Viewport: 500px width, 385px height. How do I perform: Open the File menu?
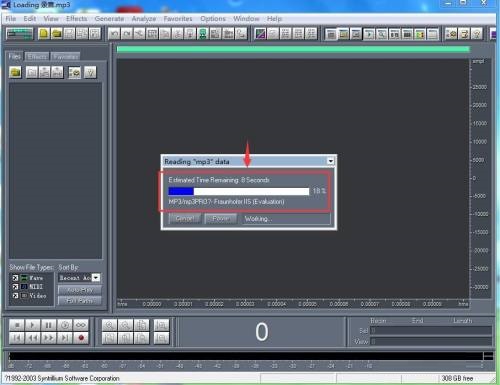(x=11, y=19)
